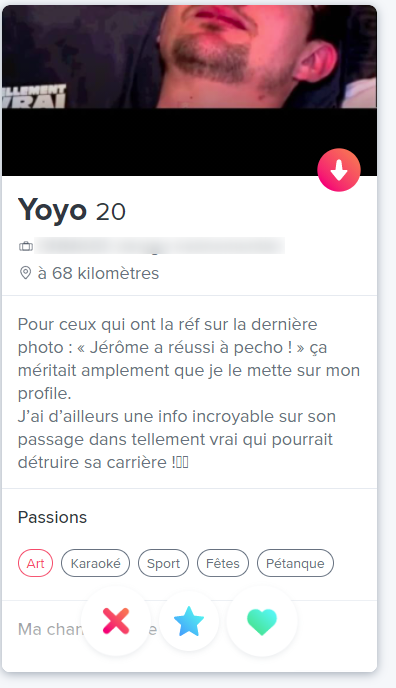
Task: Tap the red X Nope button
Action: point(116,621)
